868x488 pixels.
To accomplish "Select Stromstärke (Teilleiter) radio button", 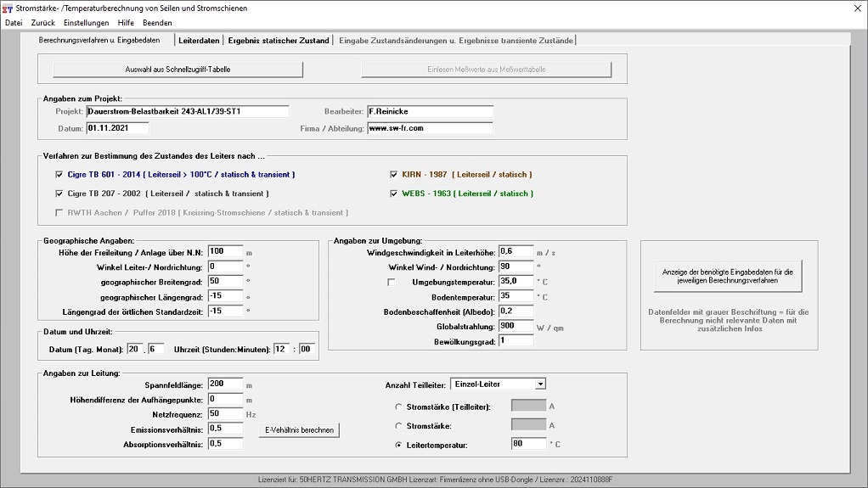I will point(399,407).
